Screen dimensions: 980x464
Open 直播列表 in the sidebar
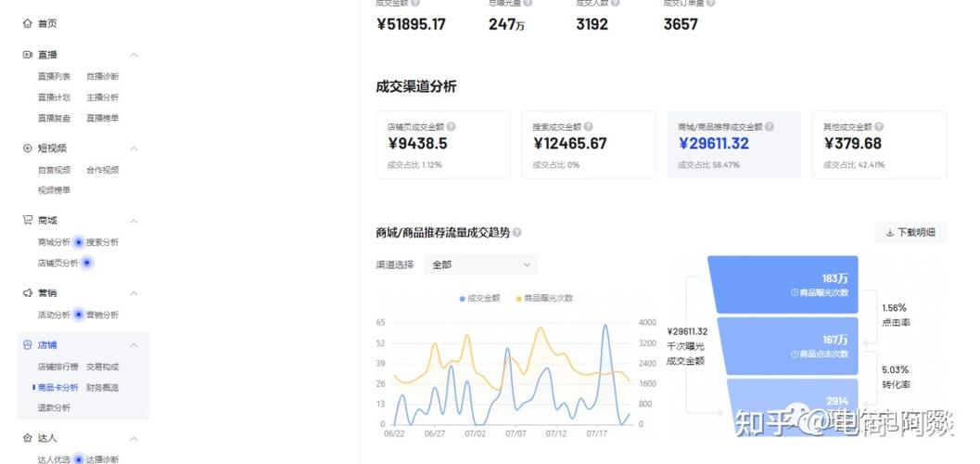[54, 76]
